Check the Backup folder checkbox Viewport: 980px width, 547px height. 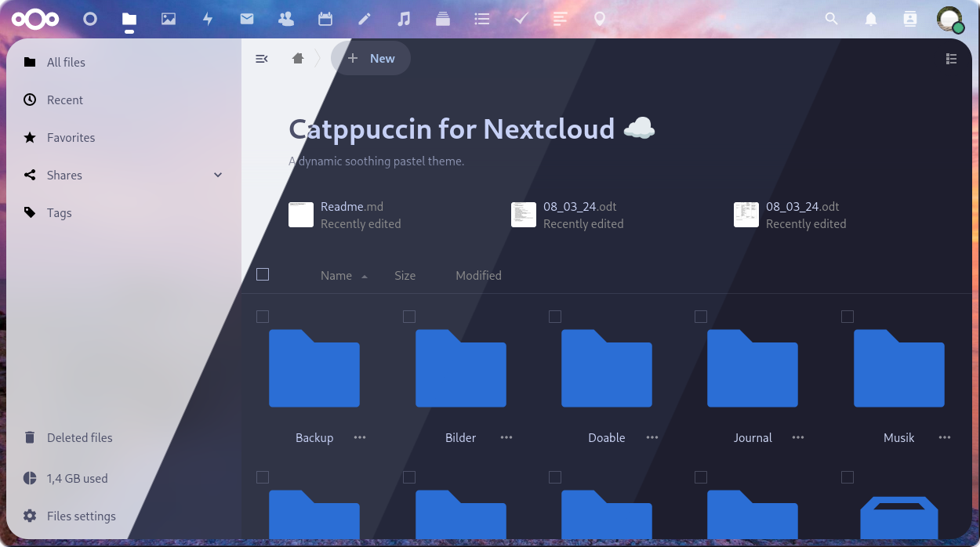(x=263, y=317)
